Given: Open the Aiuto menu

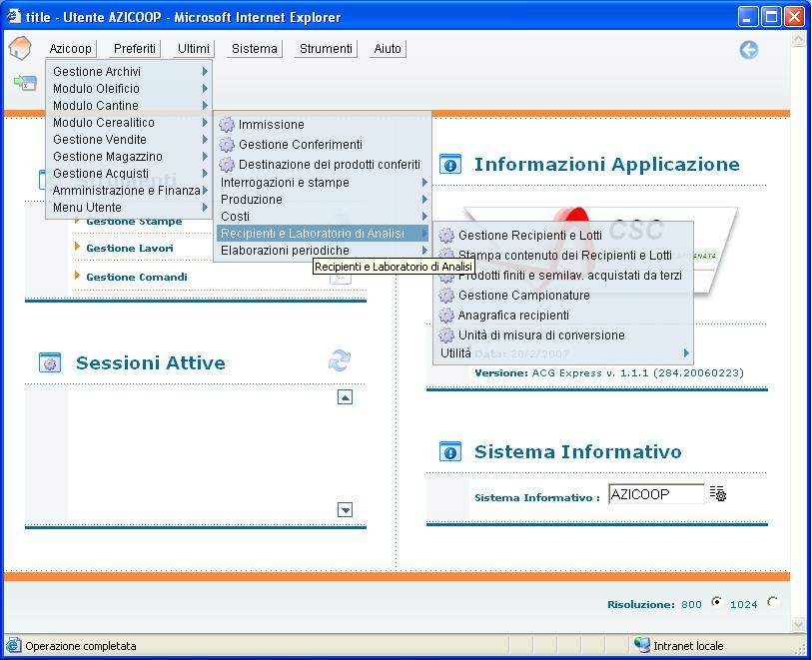Looking at the screenshot, I should [388, 49].
